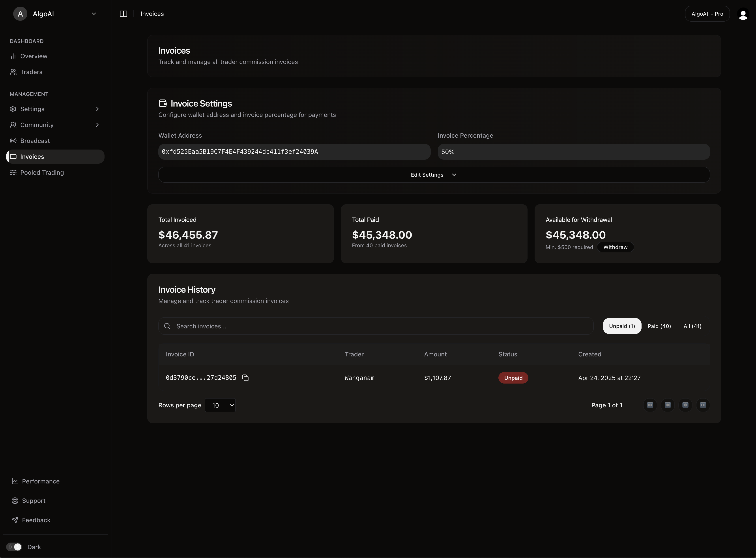The height and width of the screenshot is (558, 756).
Task: Open the Pooled Trading section icon
Action: click(13, 172)
